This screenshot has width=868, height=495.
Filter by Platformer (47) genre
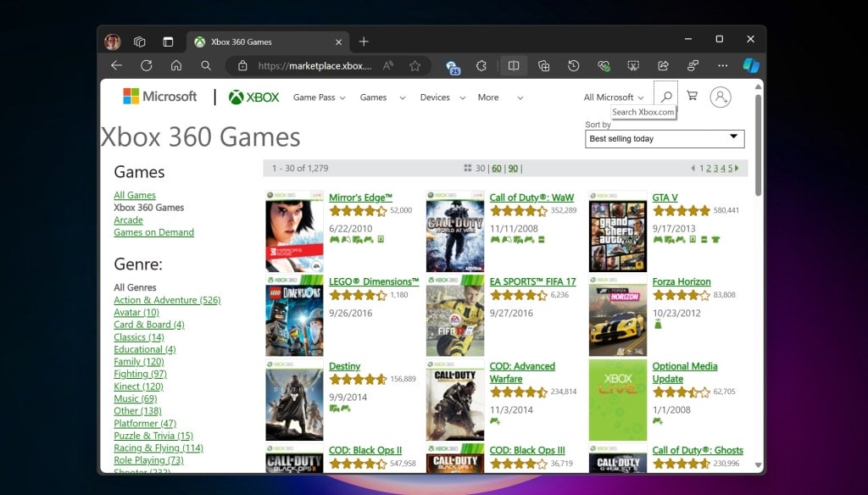tap(145, 423)
